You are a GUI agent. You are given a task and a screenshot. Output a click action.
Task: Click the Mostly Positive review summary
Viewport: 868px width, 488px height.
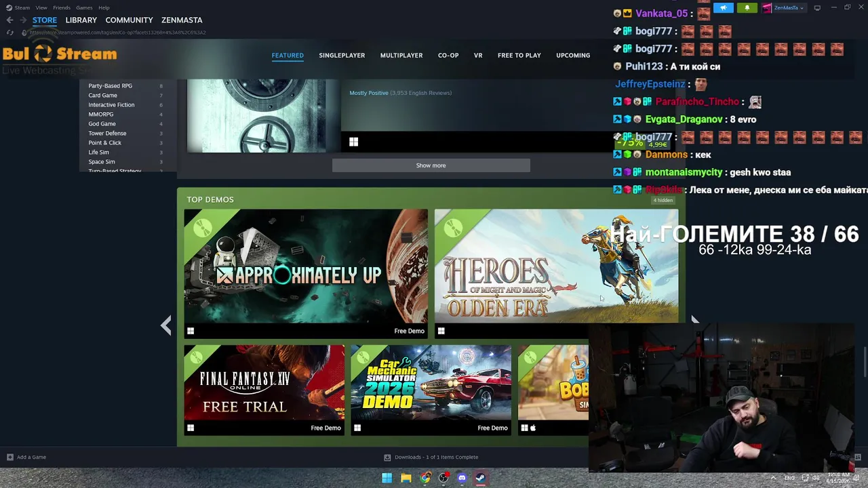pyautogui.click(x=368, y=93)
